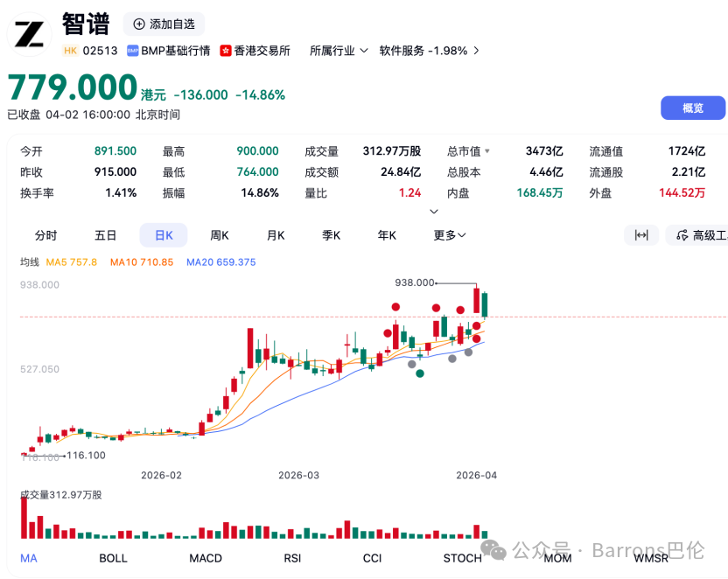Image resolution: width=728 pixels, height=579 pixels.
Task: Select the 日K chart tab
Action: pos(164,235)
